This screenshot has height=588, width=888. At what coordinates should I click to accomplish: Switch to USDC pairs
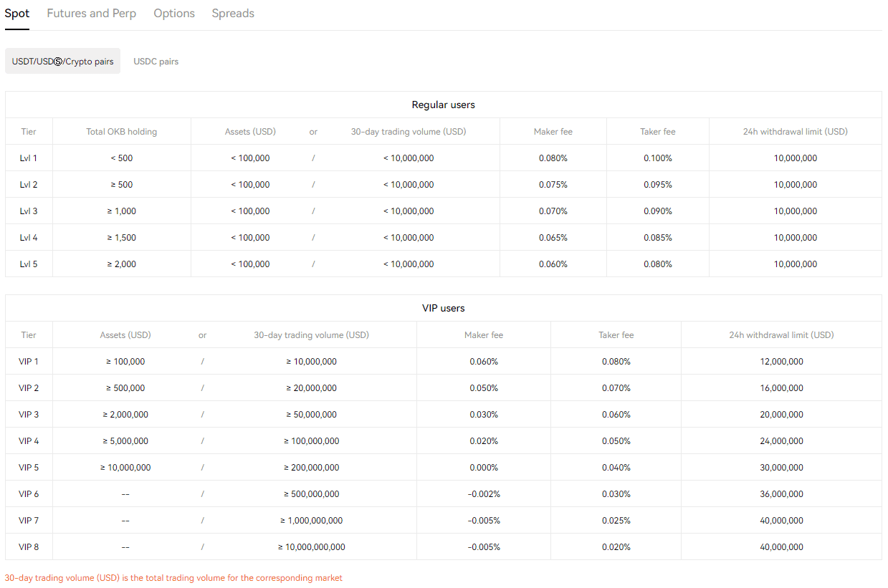(156, 62)
